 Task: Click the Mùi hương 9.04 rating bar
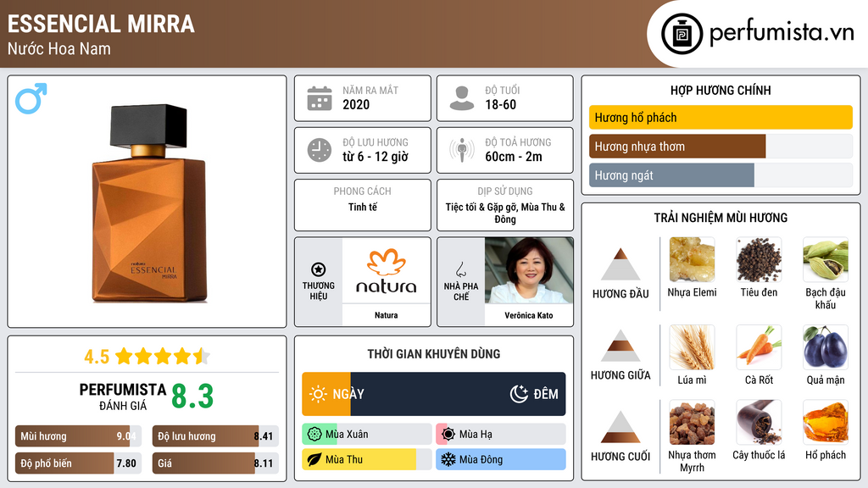tap(78, 436)
